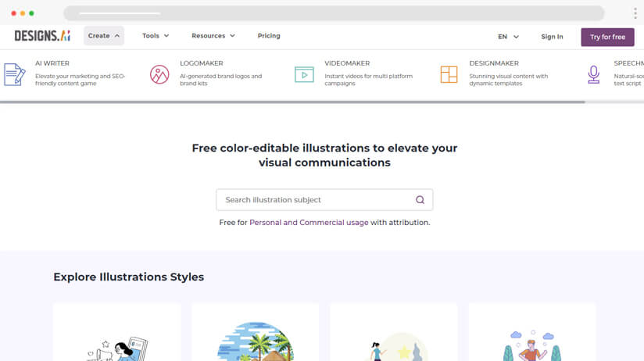The width and height of the screenshot is (644, 361).
Task: Select the VIDEOMAKER menu entry title
Action: (347, 63)
